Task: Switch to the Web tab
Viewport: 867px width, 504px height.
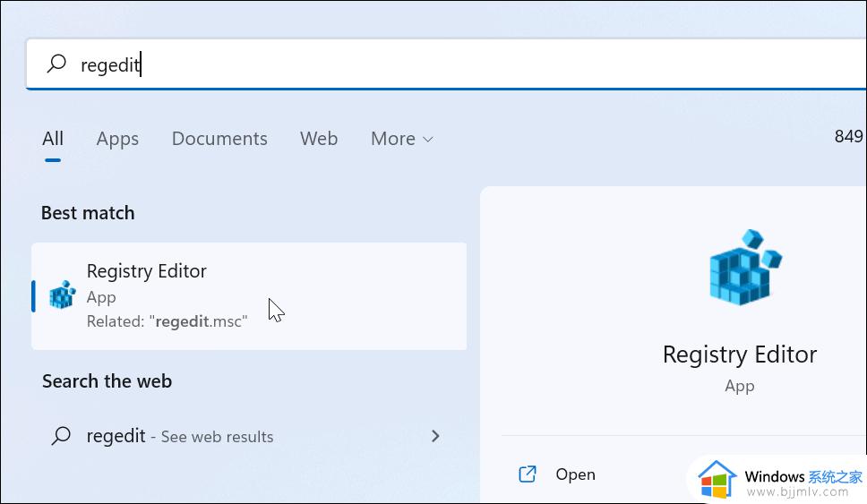Action: click(x=319, y=139)
